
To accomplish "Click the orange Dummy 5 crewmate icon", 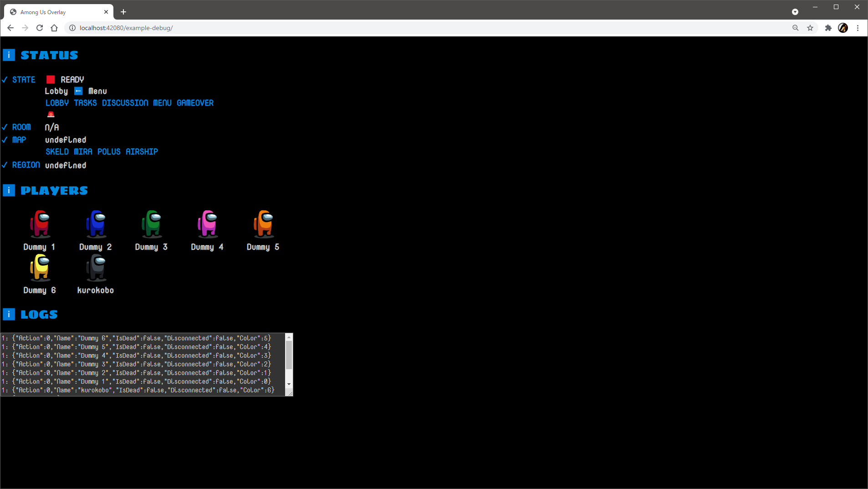I will 263,224.
